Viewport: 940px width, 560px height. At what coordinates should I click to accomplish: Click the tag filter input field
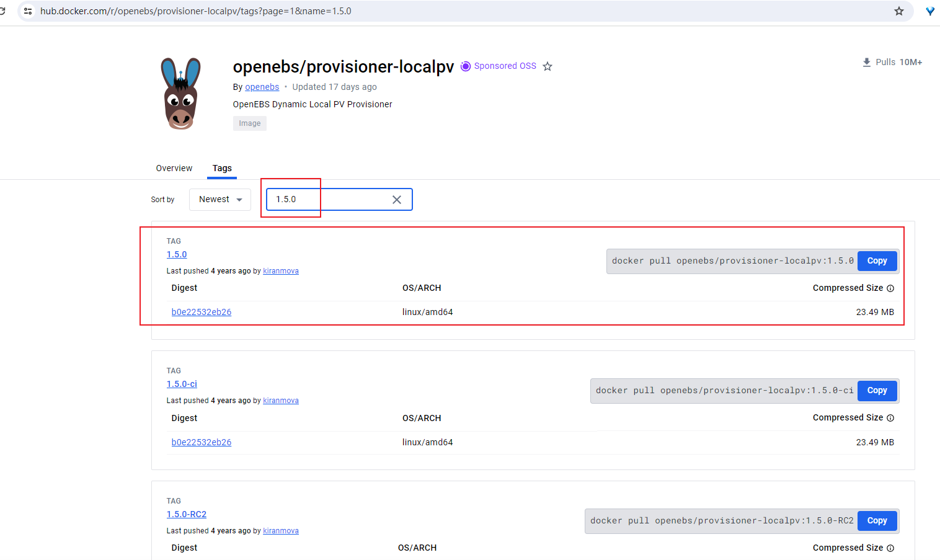coord(339,200)
